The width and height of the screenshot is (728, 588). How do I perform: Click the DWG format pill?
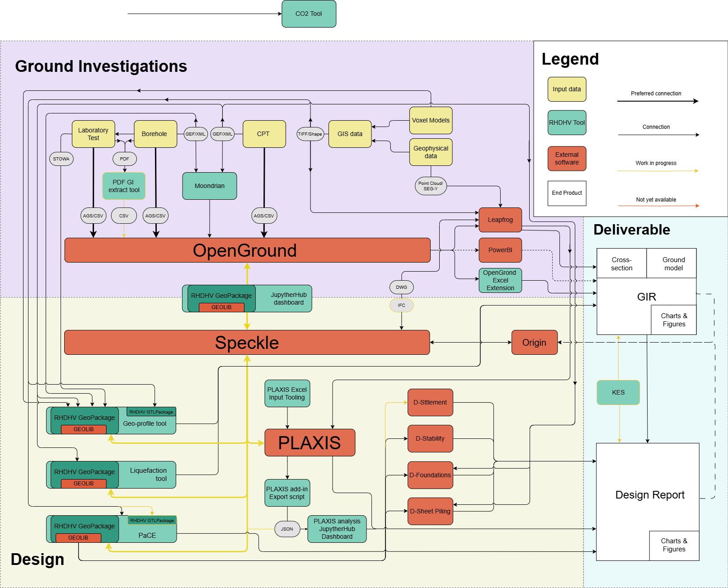401,287
